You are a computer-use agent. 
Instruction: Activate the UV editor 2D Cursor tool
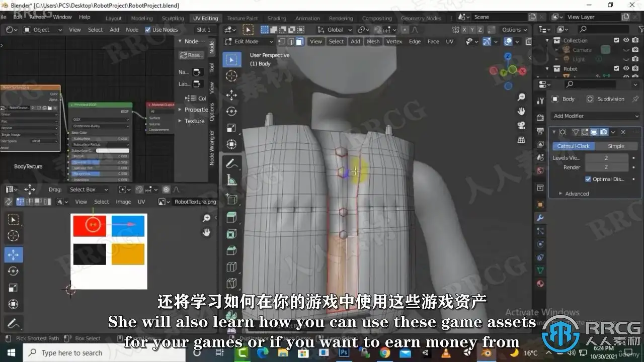coord(14,236)
